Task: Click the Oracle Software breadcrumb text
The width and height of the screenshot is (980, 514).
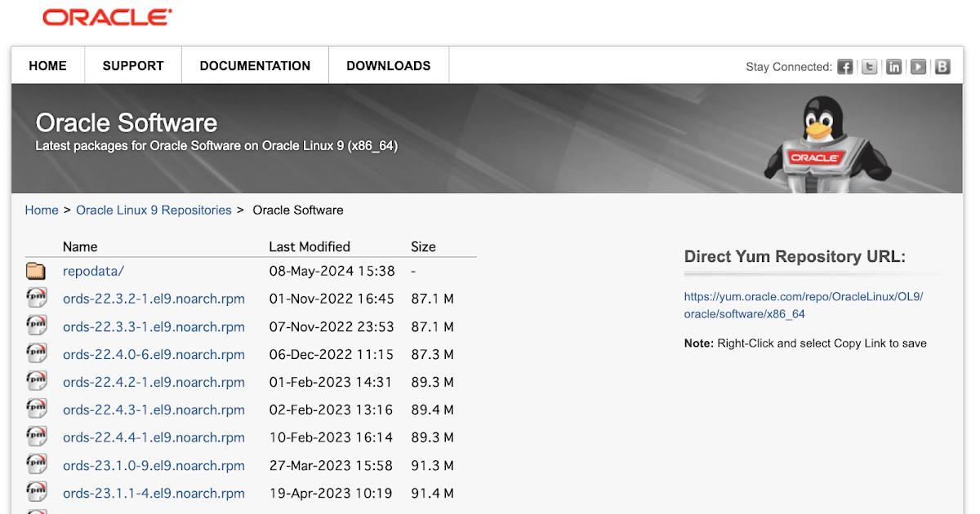Action: pos(298,210)
